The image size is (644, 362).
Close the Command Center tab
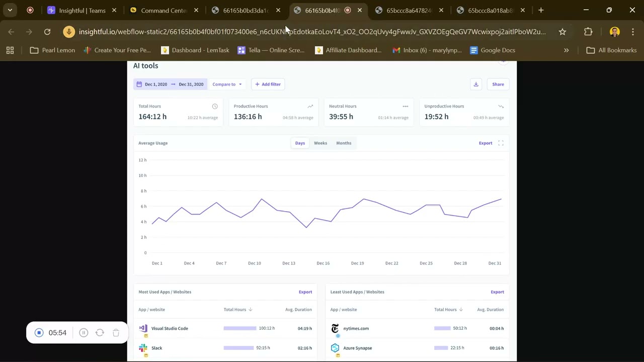196,10
